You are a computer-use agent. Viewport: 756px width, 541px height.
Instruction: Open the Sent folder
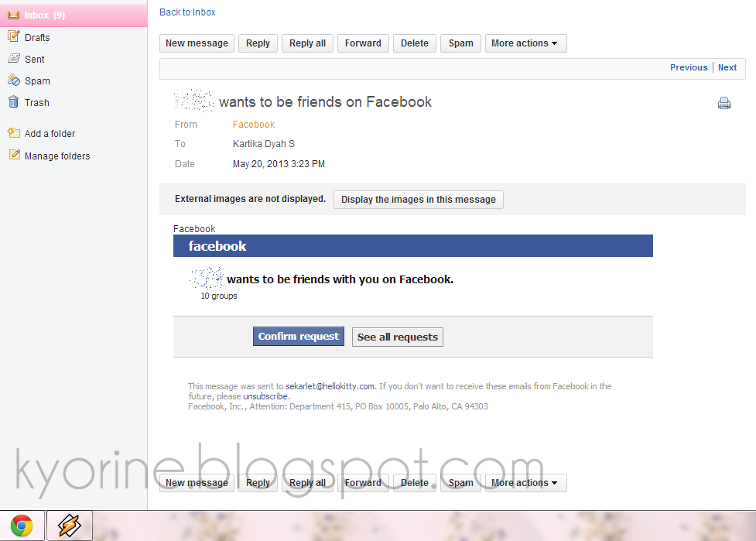(34, 60)
